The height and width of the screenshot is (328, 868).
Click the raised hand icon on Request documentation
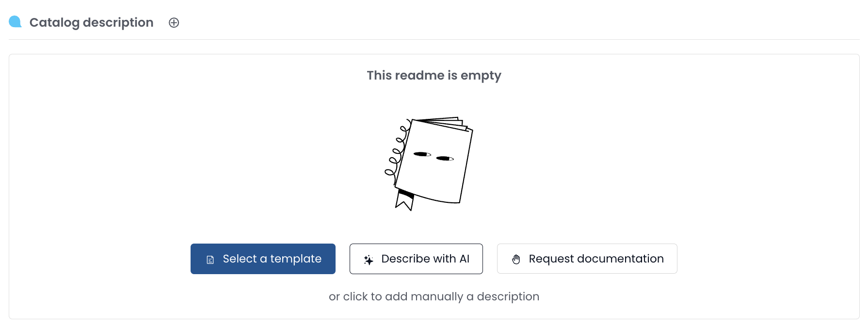pyautogui.click(x=516, y=259)
